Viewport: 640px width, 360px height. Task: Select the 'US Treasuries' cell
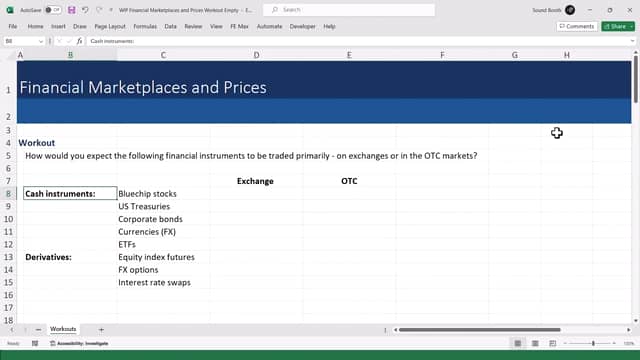(163, 207)
